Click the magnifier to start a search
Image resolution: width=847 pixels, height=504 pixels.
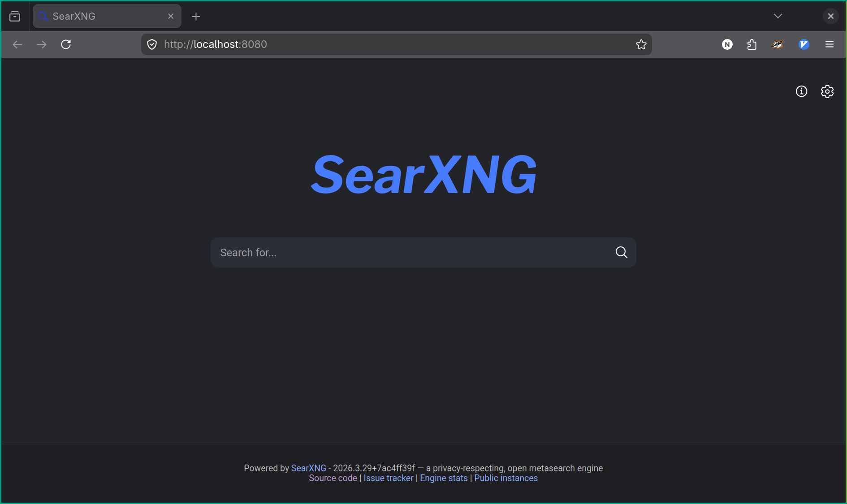pos(621,252)
